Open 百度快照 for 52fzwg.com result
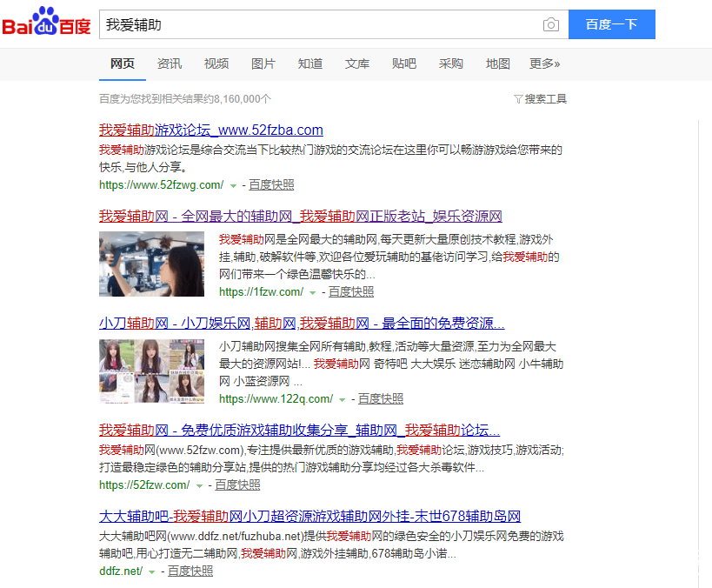The height and width of the screenshot is (588, 712). 271,185
